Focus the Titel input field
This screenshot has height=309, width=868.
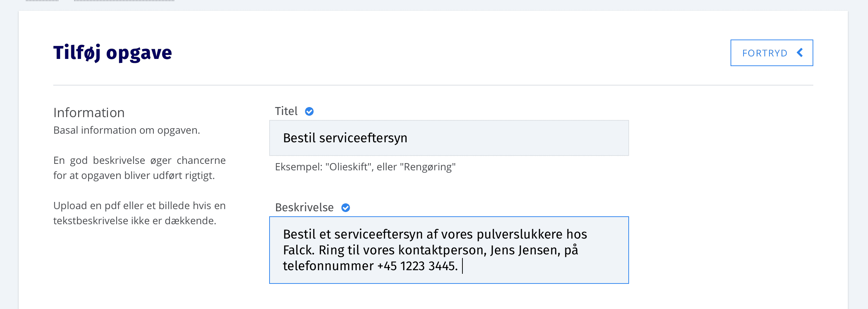(504, 138)
